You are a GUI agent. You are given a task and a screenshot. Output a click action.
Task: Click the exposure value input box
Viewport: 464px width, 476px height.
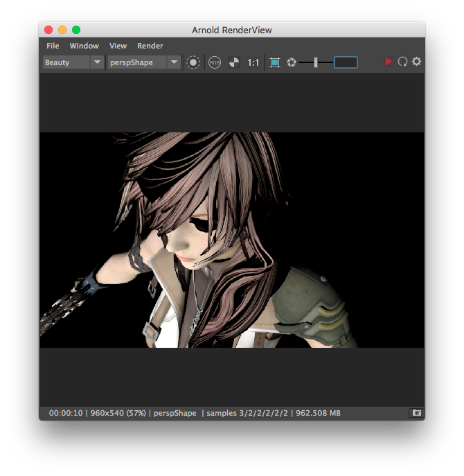pyautogui.click(x=346, y=62)
